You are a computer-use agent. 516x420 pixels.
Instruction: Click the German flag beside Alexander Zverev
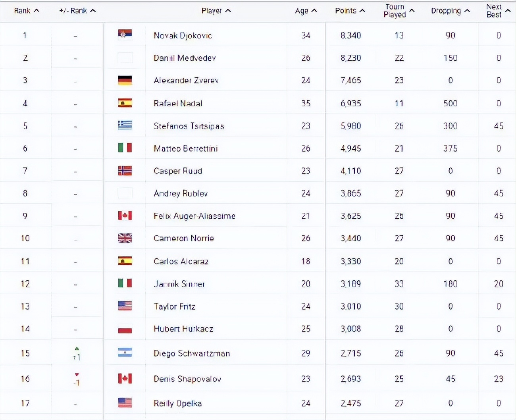click(125, 80)
